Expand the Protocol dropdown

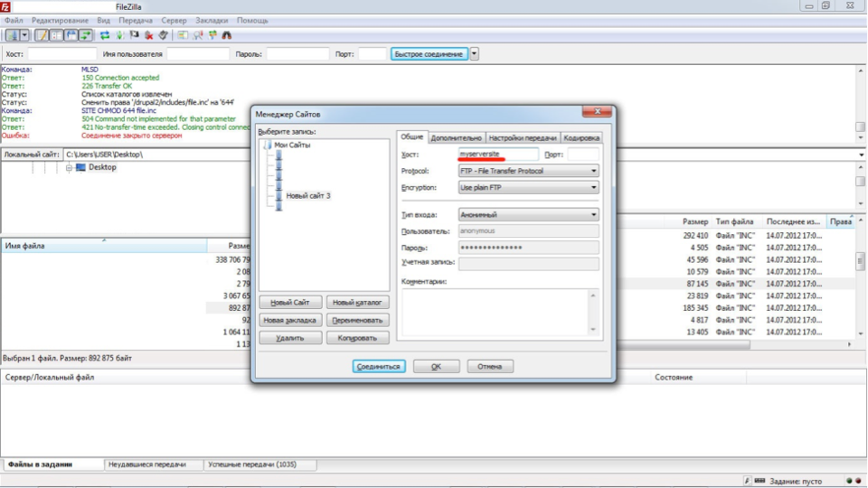(x=528, y=171)
